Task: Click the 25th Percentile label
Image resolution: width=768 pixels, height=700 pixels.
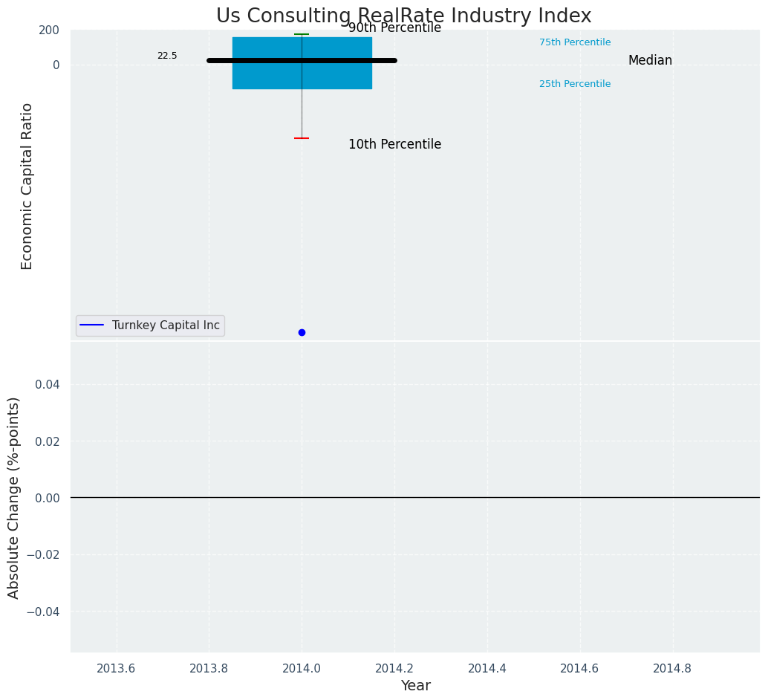Action: pos(575,84)
